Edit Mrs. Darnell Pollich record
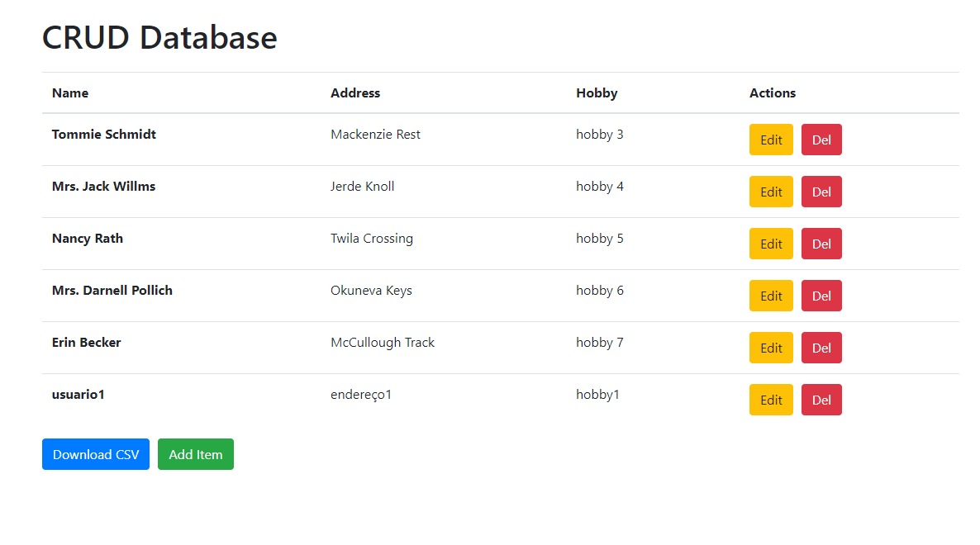Screen dimensions: 980x545 pos(770,296)
